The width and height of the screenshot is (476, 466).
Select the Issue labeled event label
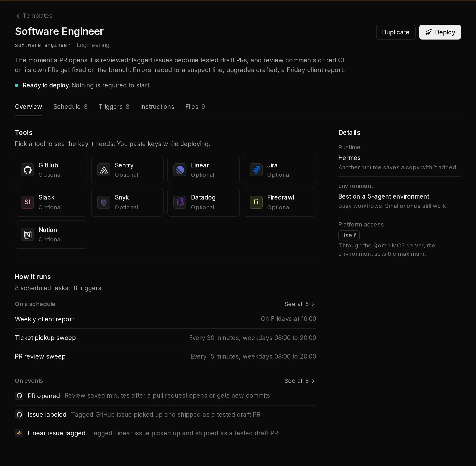point(47,414)
